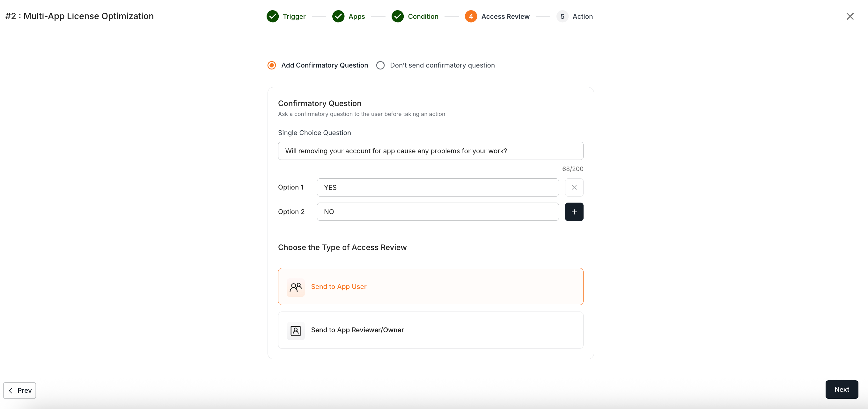Click the two-people App User icon

(296, 287)
